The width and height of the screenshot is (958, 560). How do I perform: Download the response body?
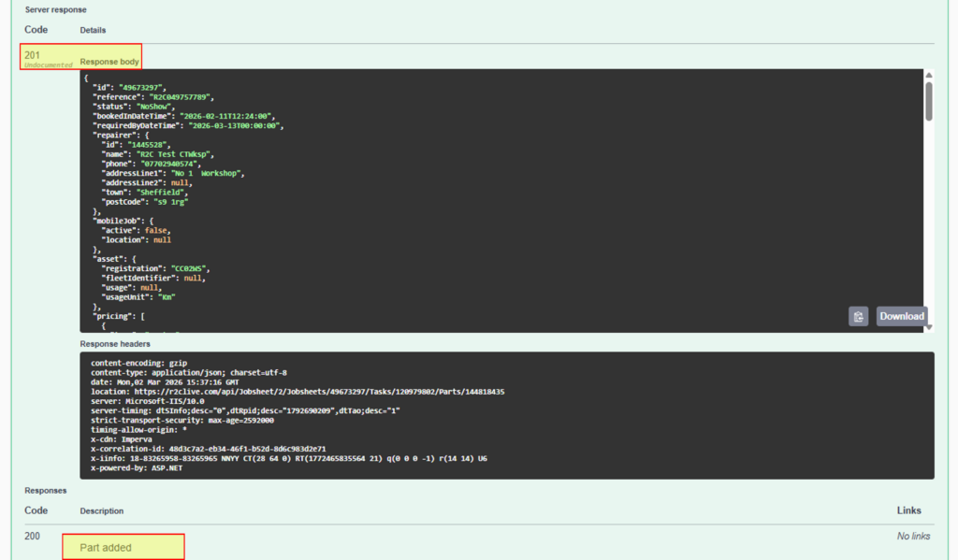tap(901, 316)
